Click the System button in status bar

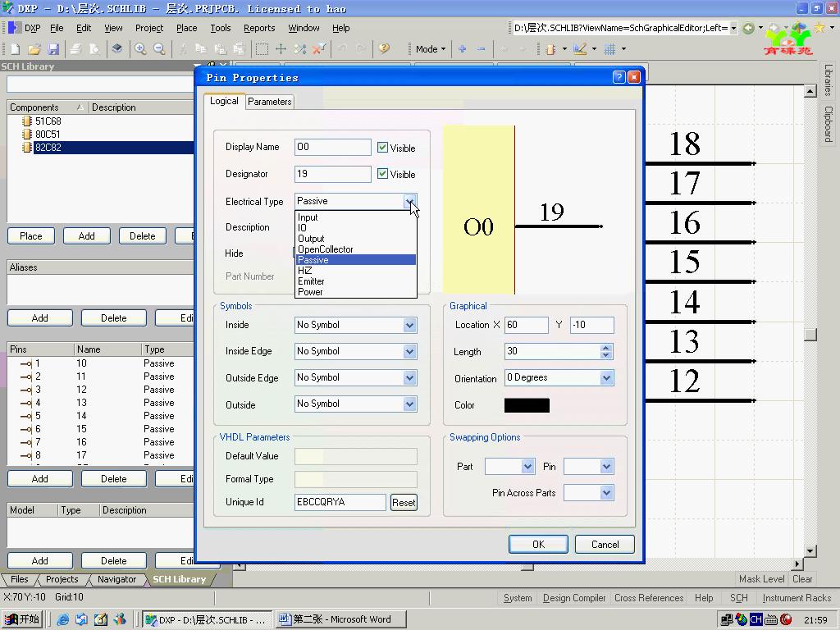coord(518,598)
